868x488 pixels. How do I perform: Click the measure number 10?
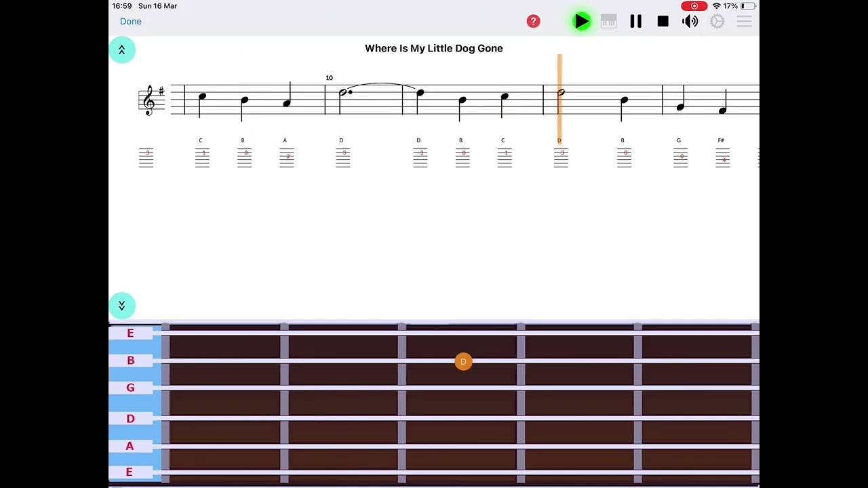[x=329, y=78]
